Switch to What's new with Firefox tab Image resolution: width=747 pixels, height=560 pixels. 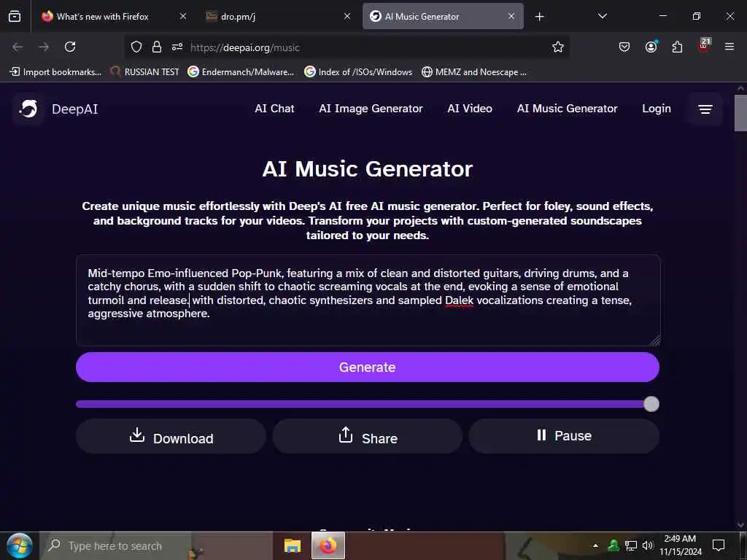click(115, 16)
